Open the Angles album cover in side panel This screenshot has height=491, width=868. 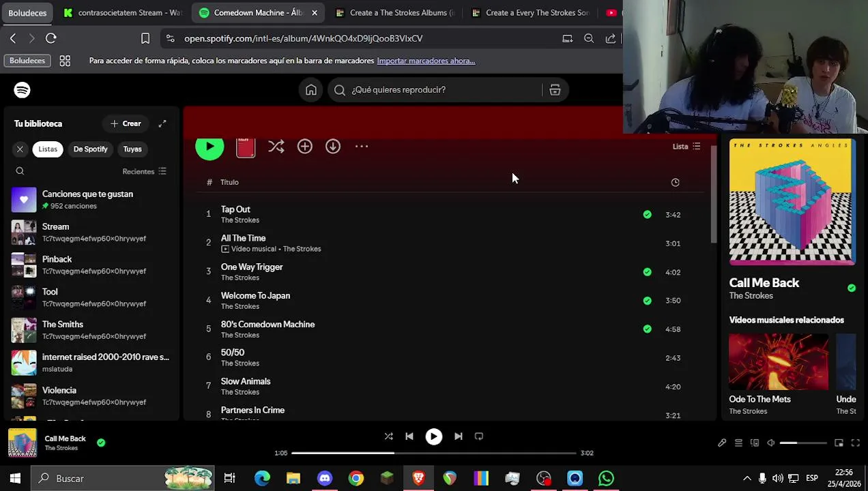[x=792, y=202]
